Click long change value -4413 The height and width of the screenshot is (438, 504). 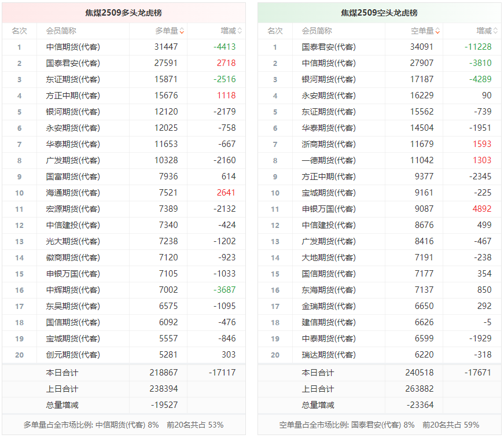point(225,47)
